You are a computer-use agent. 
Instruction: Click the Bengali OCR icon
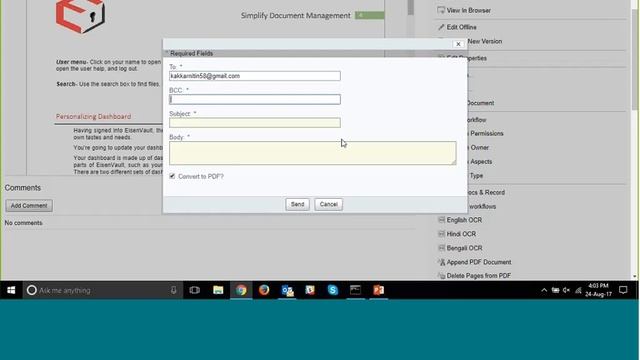tap(441, 248)
